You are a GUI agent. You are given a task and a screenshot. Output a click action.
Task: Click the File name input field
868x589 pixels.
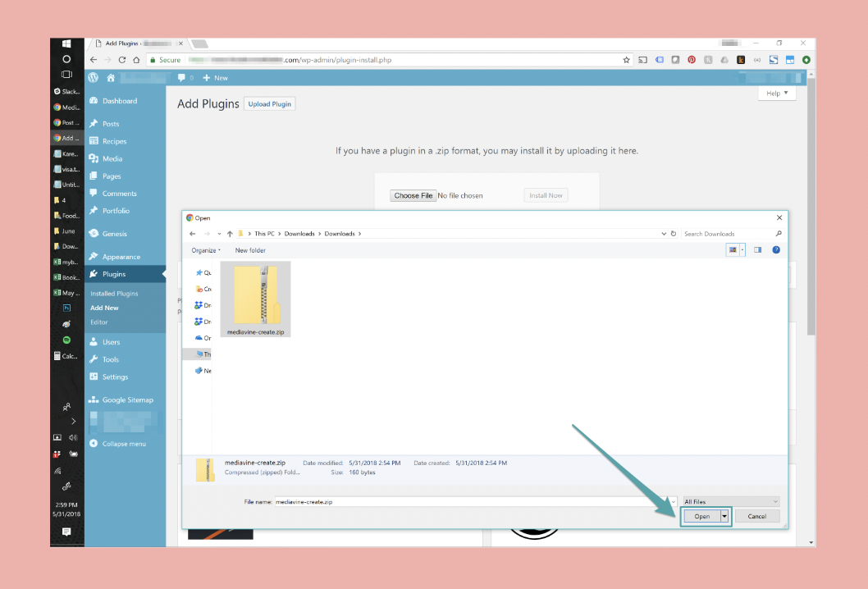(x=472, y=501)
